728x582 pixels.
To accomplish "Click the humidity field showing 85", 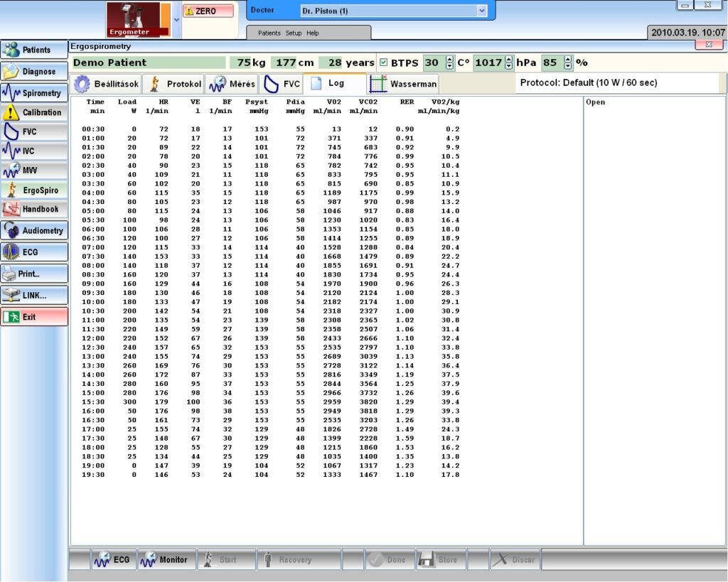I will [553, 63].
